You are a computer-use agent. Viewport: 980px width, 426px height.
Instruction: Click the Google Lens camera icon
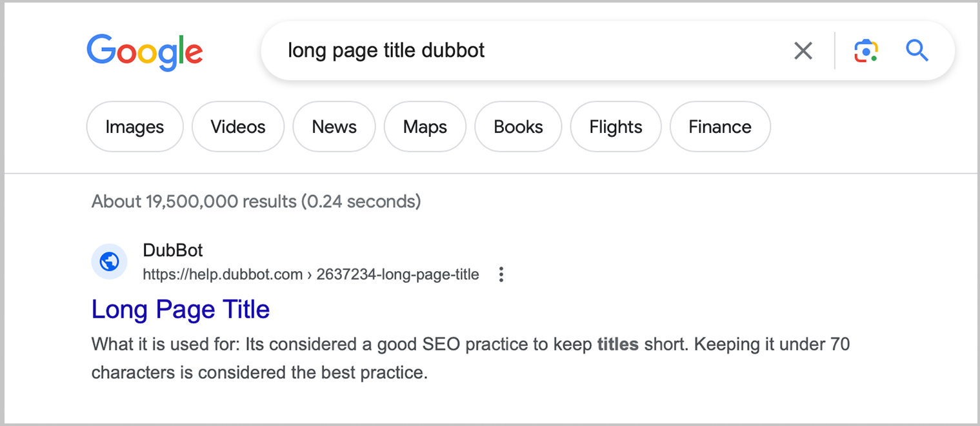coord(865,50)
